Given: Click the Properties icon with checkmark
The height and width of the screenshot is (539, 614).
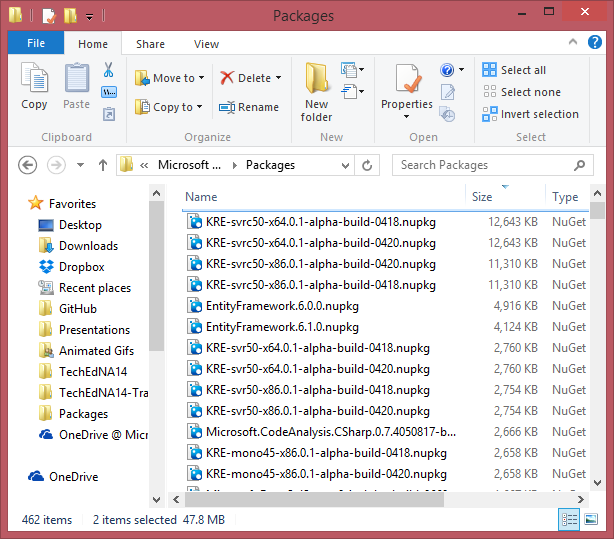Looking at the screenshot, I should (x=407, y=78).
